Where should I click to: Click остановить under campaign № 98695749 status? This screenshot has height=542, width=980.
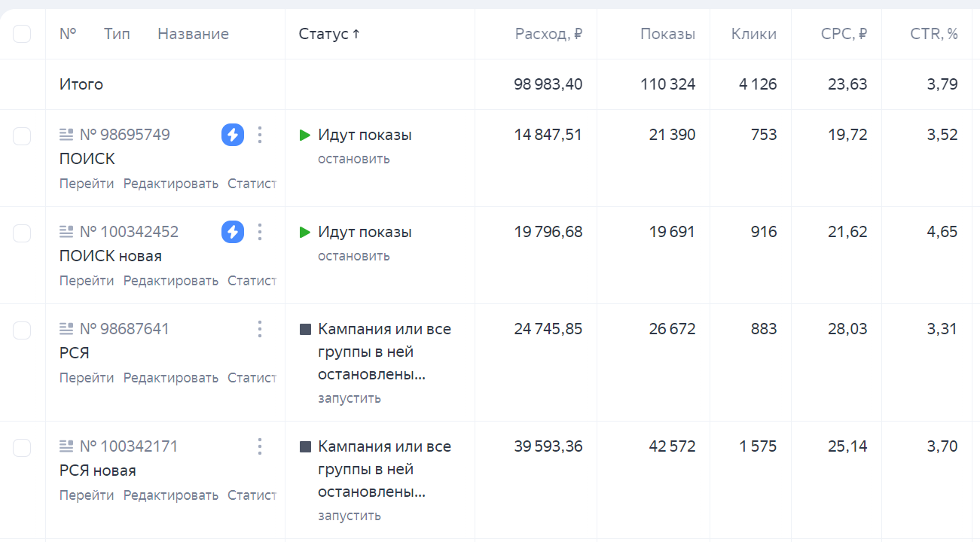(353, 159)
